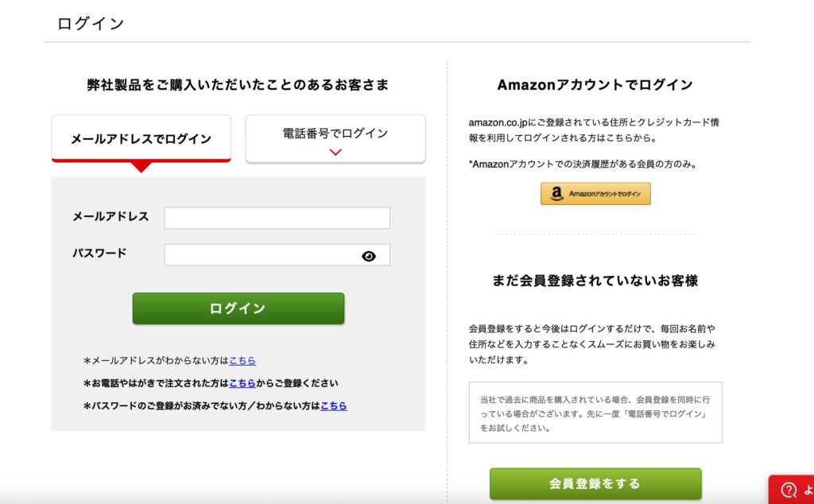This screenshot has width=814, height=504.
Task: Switch to the 電話番号でログイン tab
Action: pos(335,138)
